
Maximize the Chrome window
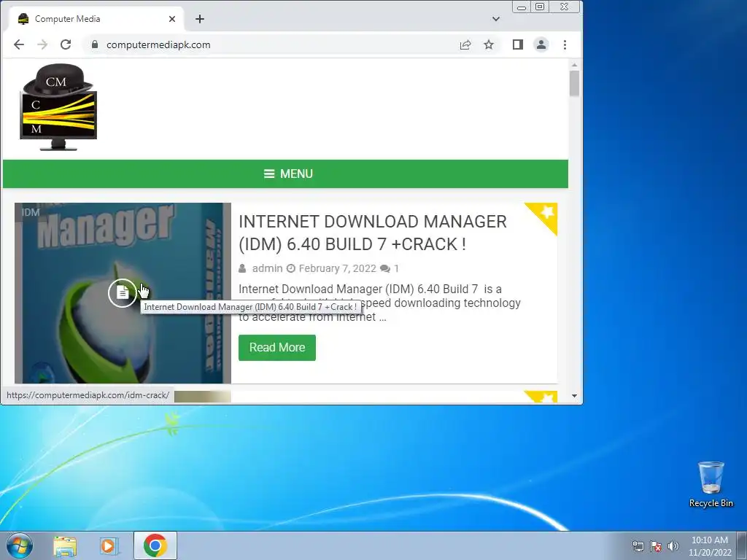click(540, 7)
